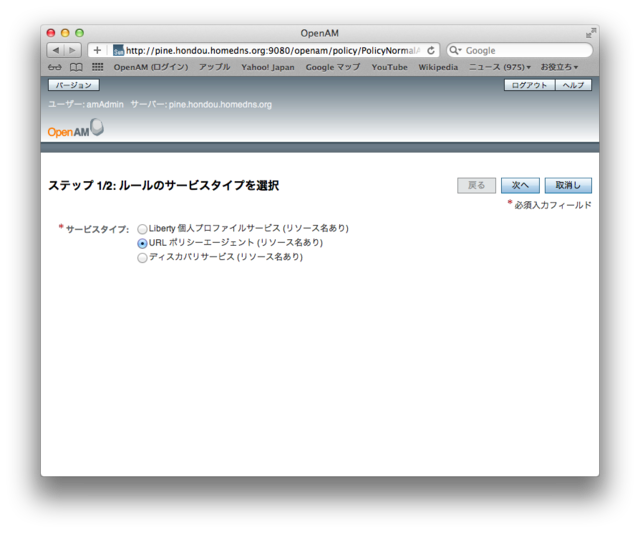Open Reading List glasses icon

[x=54, y=67]
